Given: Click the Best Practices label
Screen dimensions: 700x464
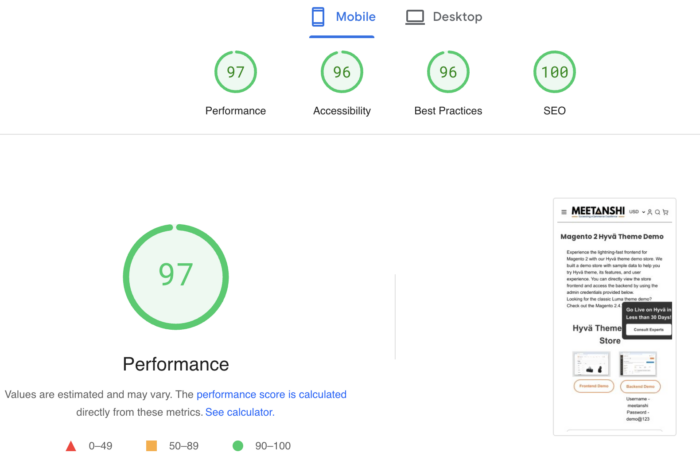Looking at the screenshot, I should click(x=448, y=111).
